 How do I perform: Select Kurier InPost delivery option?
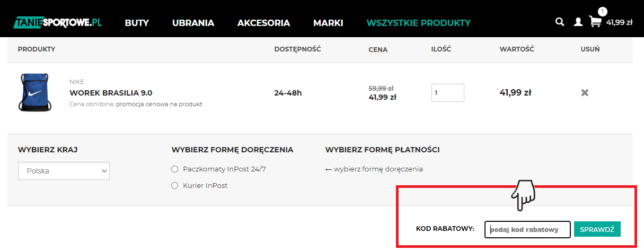tap(175, 186)
